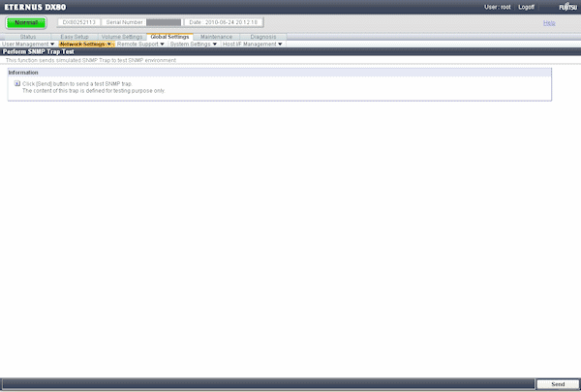Click the Date 2010-06-24 field
This screenshot has height=392, width=581.
pos(224,22)
